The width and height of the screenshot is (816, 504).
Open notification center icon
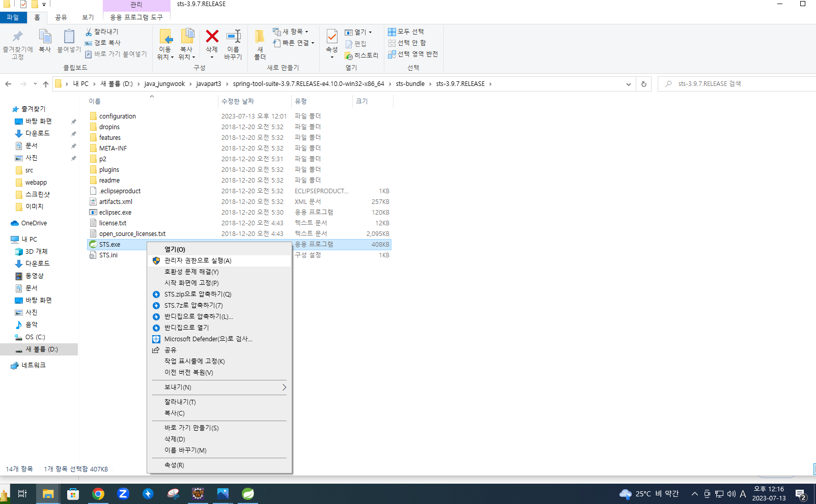tap(800, 494)
